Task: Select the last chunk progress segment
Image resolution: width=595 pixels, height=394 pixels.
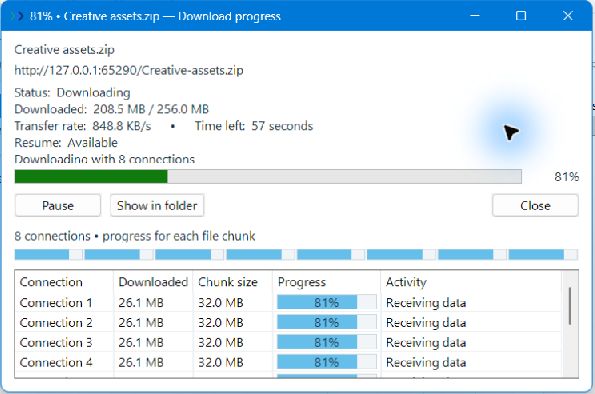Action: click(543, 254)
